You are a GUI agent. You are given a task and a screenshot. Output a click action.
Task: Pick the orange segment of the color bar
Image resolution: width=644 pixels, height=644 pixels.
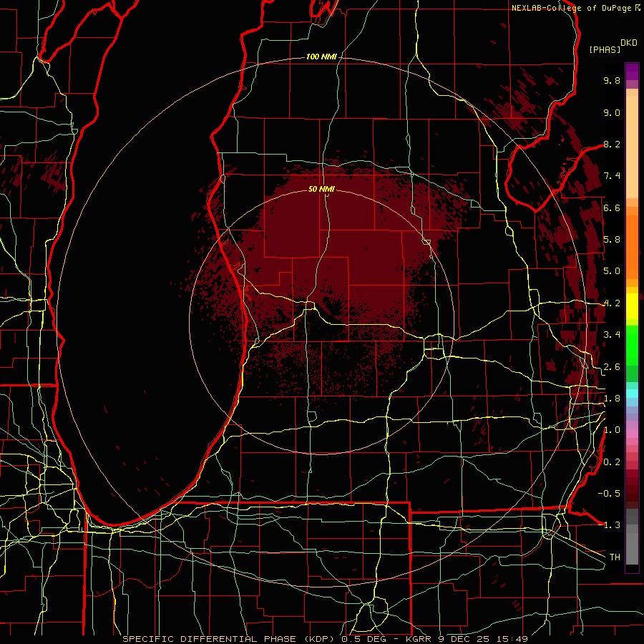click(x=632, y=246)
